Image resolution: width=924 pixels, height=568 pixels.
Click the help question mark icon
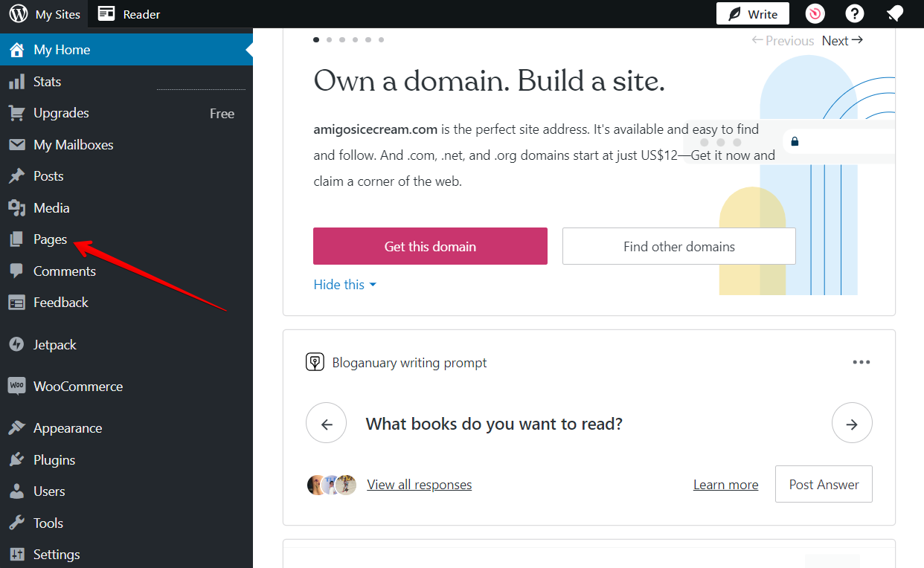click(x=854, y=13)
